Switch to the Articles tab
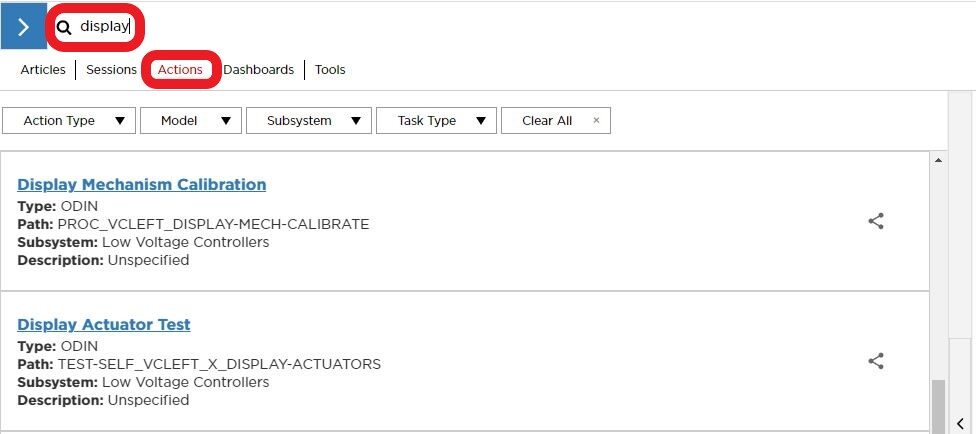The image size is (976, 434). pos(43,69)
